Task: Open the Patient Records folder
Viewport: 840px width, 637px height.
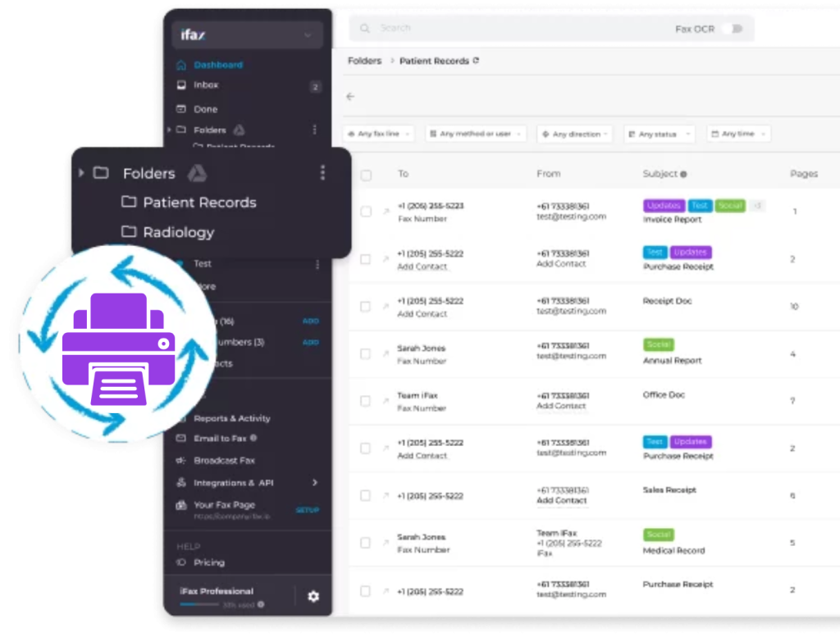Action: coord(200,202)
